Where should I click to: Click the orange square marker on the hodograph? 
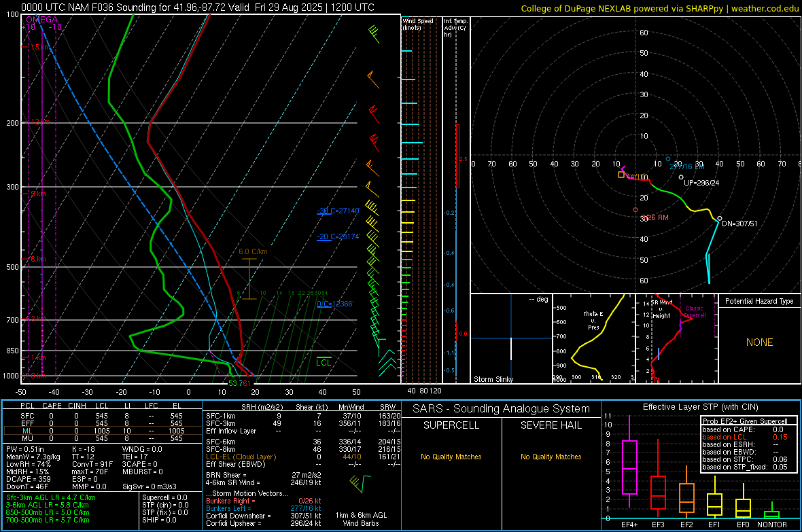point(621,175)
